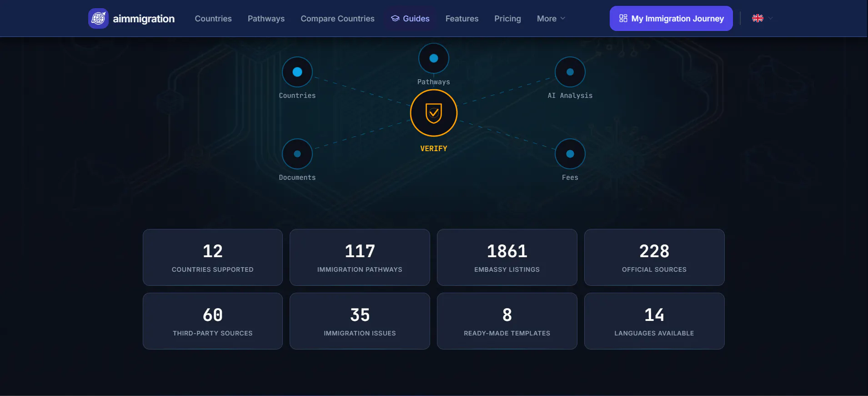Open the Pathways nav link
Screen dimensions: 868x396
click(266, 19)
